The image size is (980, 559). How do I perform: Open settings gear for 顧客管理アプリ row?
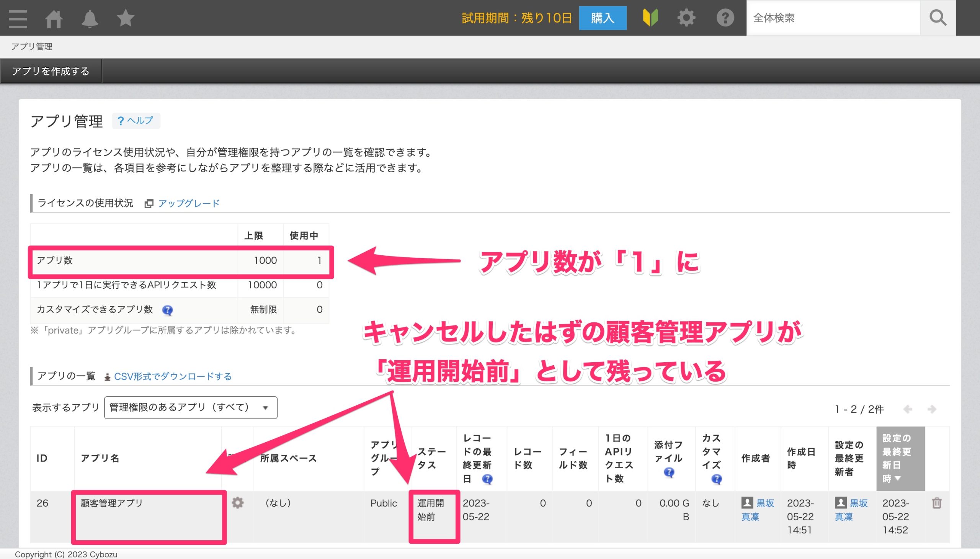click(x=238, y=502)
